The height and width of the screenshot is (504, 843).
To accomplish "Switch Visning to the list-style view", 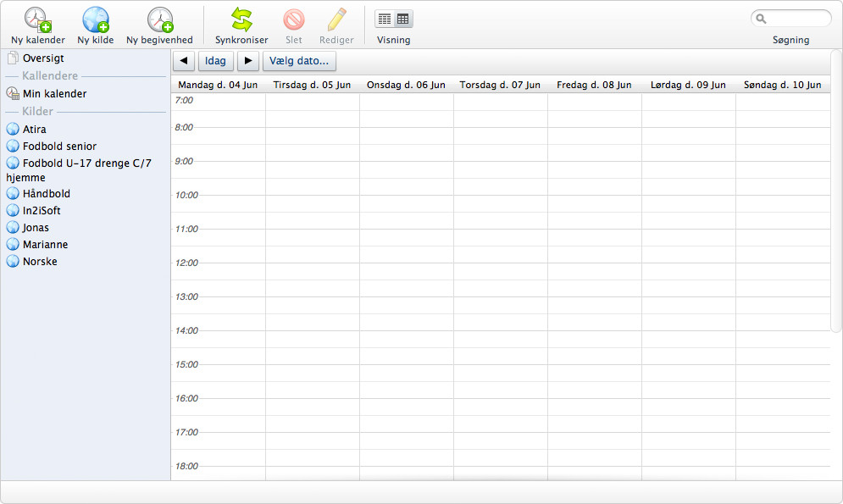I will (x=385, y=19).
